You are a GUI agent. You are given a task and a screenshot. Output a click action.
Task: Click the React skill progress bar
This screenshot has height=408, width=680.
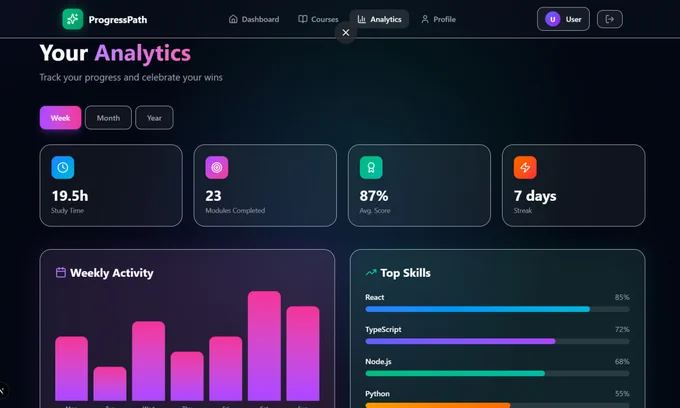tap(497, 309)
